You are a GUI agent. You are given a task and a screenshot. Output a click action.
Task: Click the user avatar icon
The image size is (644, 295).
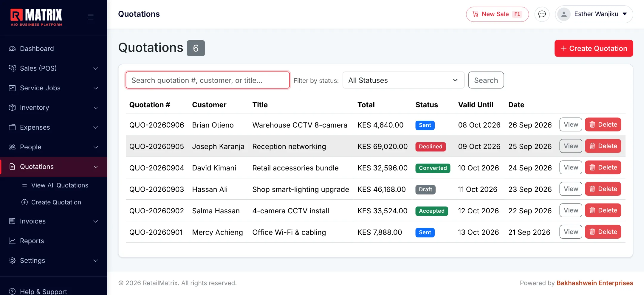click(x=564, y=14)
